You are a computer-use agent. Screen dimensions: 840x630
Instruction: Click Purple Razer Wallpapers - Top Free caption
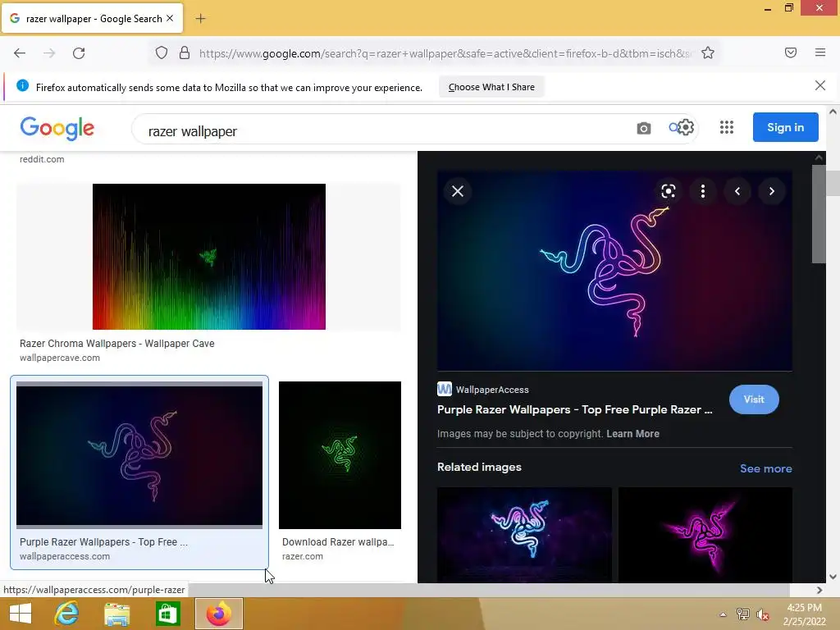[103, 542]
